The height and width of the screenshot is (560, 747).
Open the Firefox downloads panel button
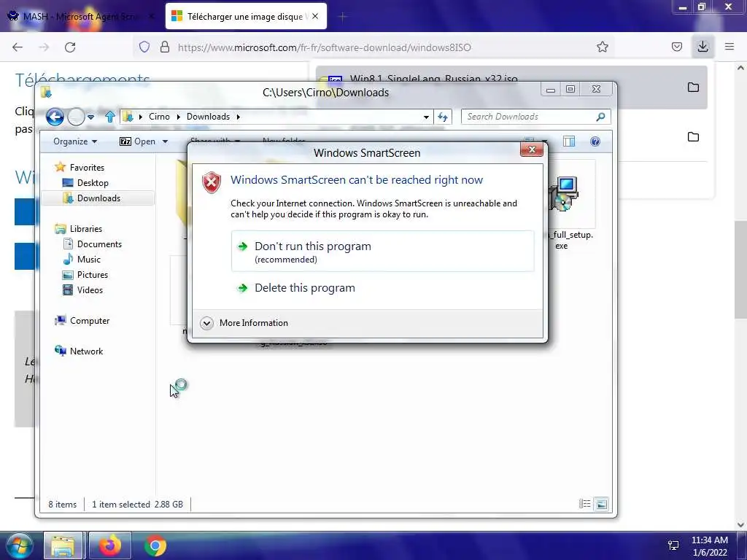703,47
